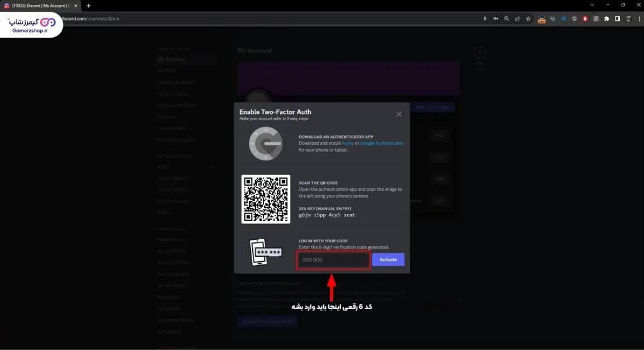Open the Authy download link
Viewport: 644px width, 350px height.
pyautogui.click(x=347, y=143)
